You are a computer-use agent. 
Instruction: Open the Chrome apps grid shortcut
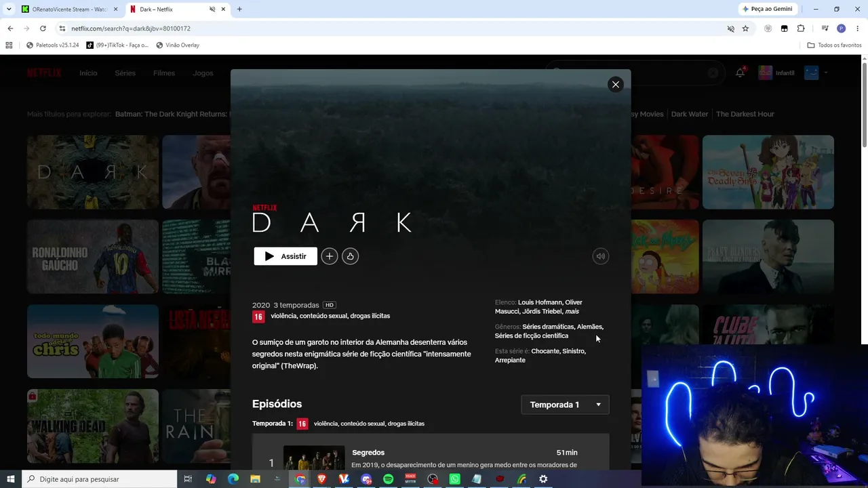(9, 45)
